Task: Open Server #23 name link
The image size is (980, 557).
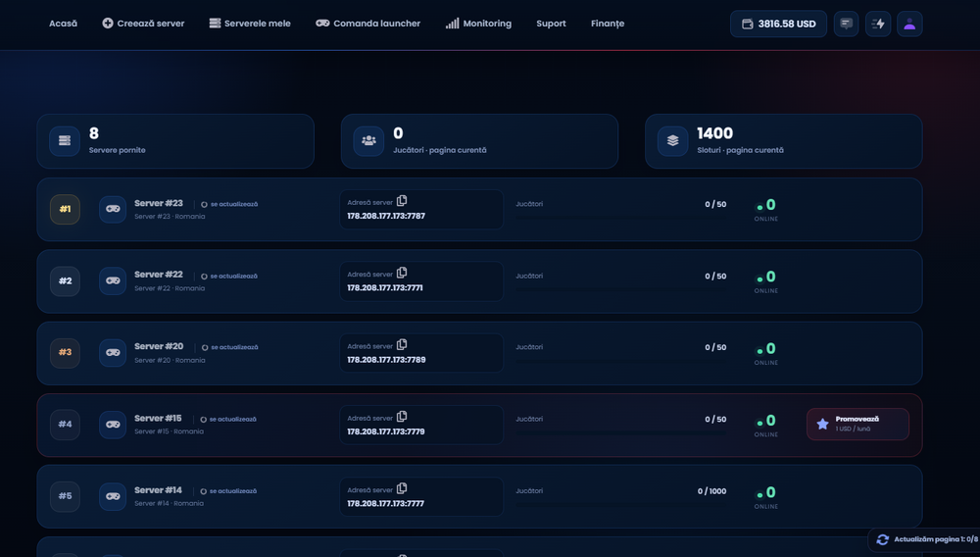Action: tap(159, 203)
